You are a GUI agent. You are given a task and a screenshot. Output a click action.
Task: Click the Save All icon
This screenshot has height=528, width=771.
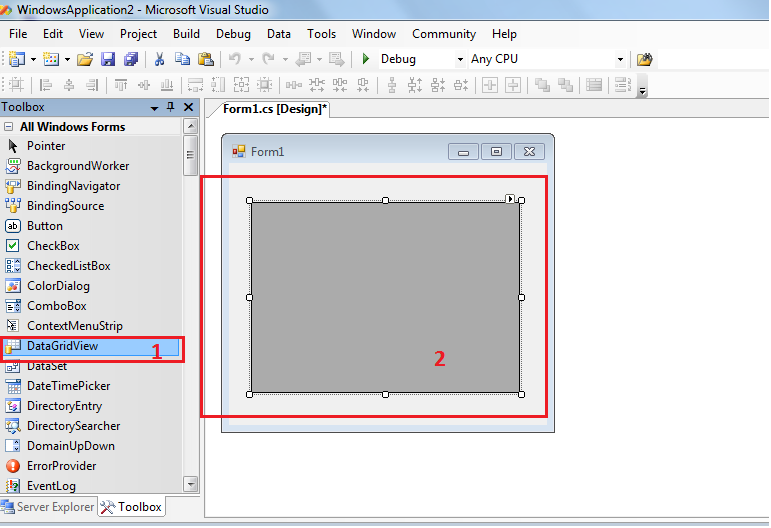pyautogui.click(x=130, y=59)
